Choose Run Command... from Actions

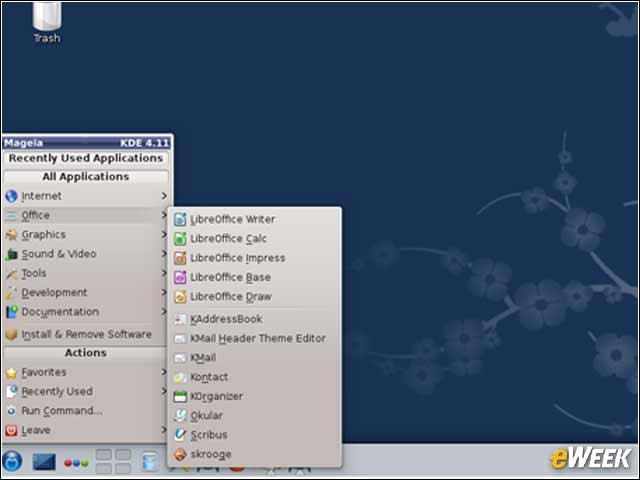(86, 411)
